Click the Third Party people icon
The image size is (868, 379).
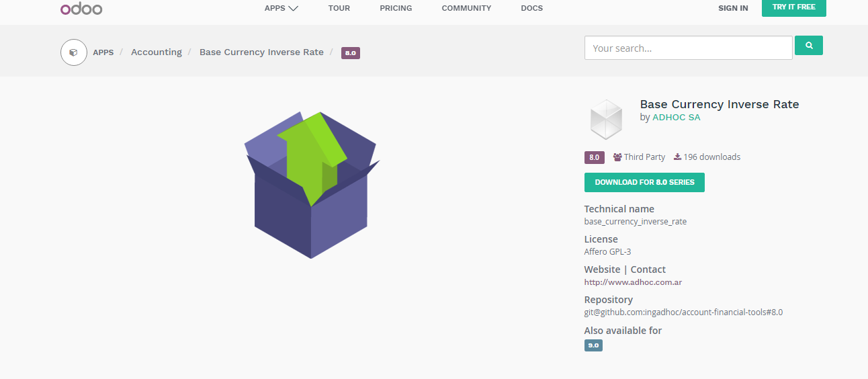(617, 157)
